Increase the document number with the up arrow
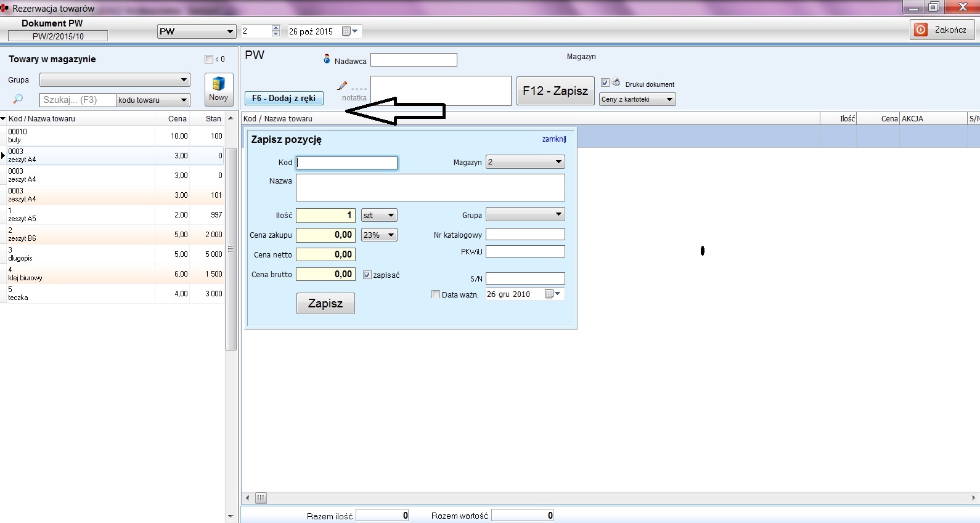980x523 pixels. click(276, 28)
